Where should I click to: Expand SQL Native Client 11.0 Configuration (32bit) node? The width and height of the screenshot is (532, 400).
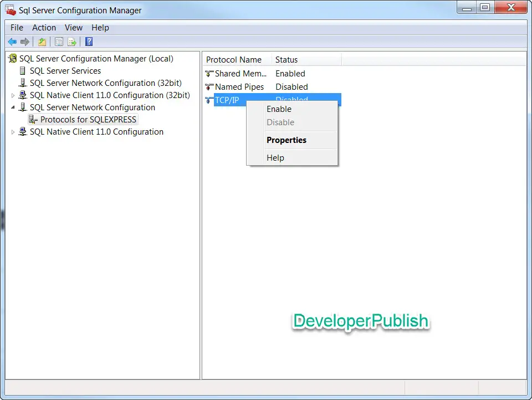click(13, 95)
